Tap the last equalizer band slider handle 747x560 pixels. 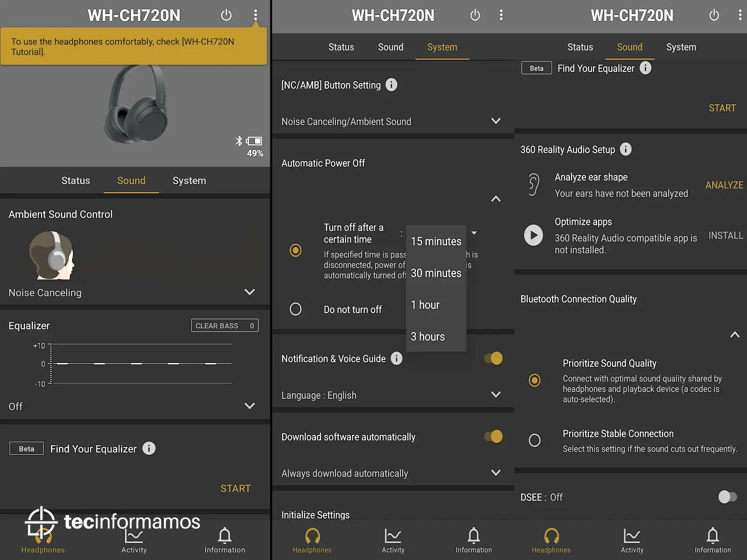(211, 364)
